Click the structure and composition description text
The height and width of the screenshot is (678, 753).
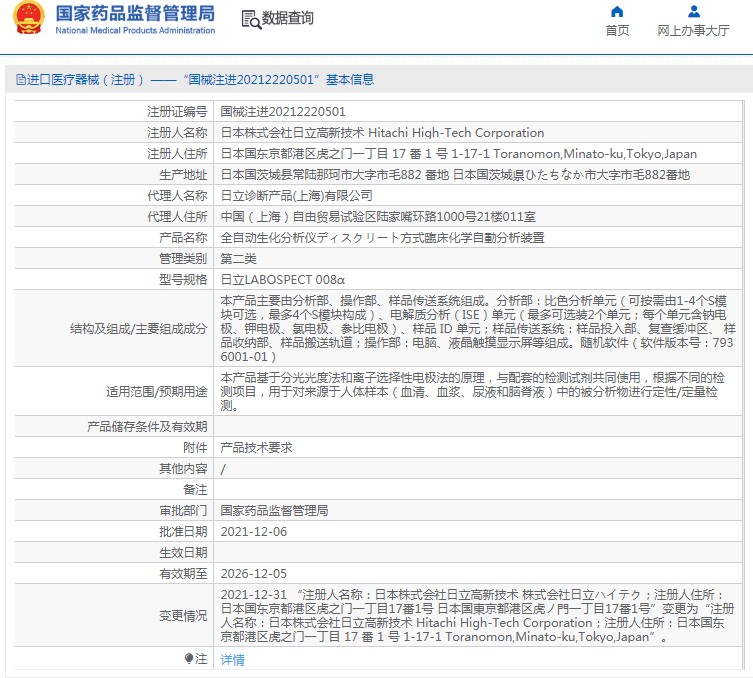pyautogui.click(x=478, y=328)
